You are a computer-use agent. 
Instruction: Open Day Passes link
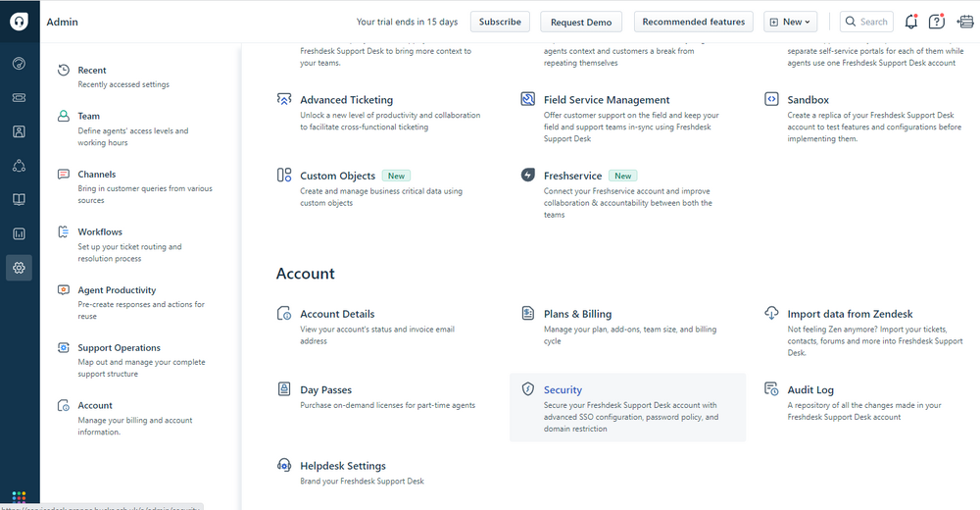[325, 390]
